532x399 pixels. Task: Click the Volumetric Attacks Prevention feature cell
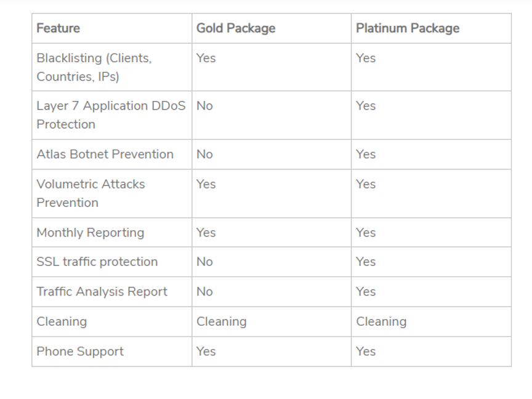point(91,193)
